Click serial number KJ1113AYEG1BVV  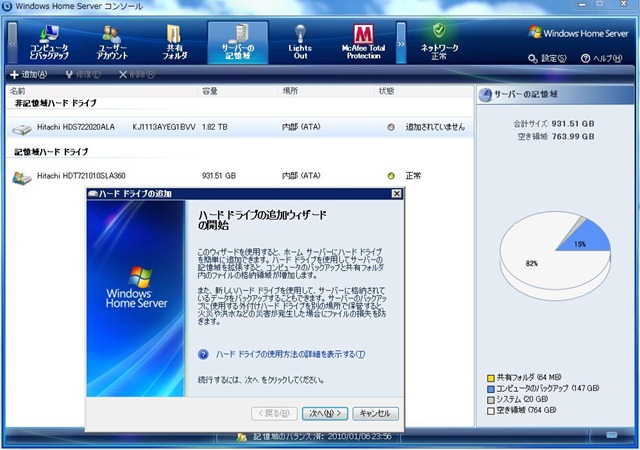coord(164,127)
